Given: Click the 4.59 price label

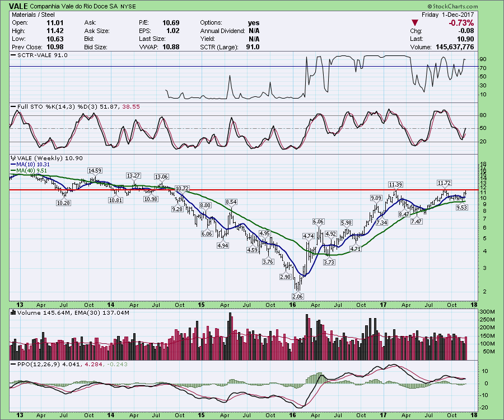Looking at the screenshot, I should (x=253, y=250).
